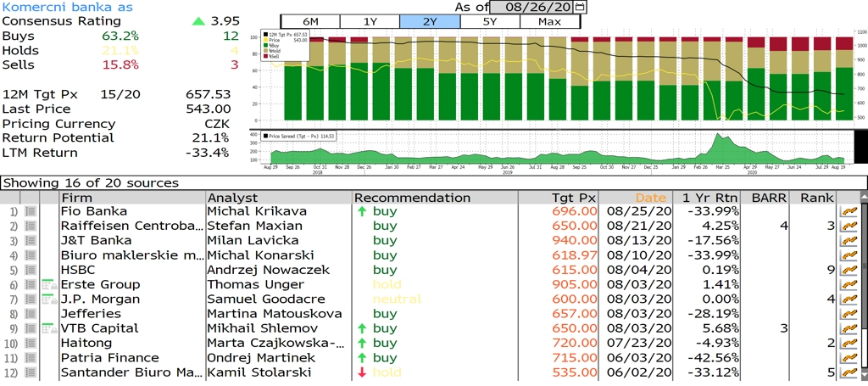
Task: Switch chart range to 6M
Action: 310,21
